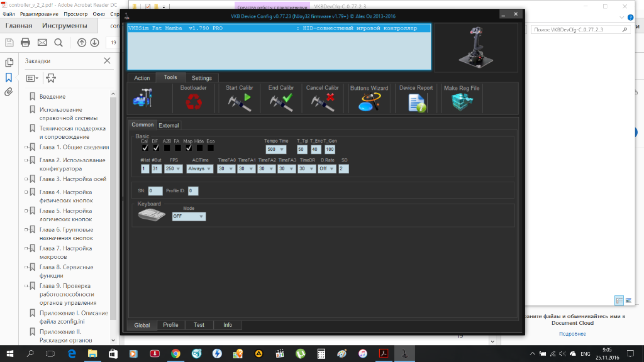Toggle the Cal checkbox
The image size is (644, 362).
(145, 148)
